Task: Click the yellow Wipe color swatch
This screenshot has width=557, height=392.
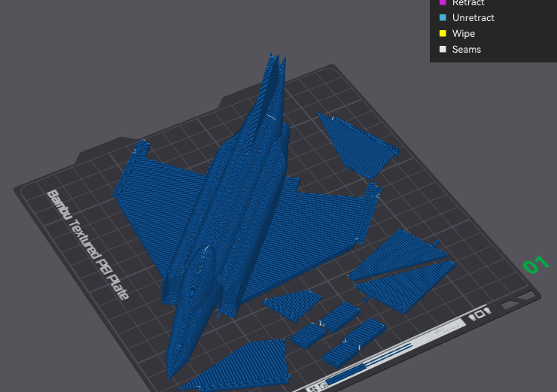Action: [443, 33]
